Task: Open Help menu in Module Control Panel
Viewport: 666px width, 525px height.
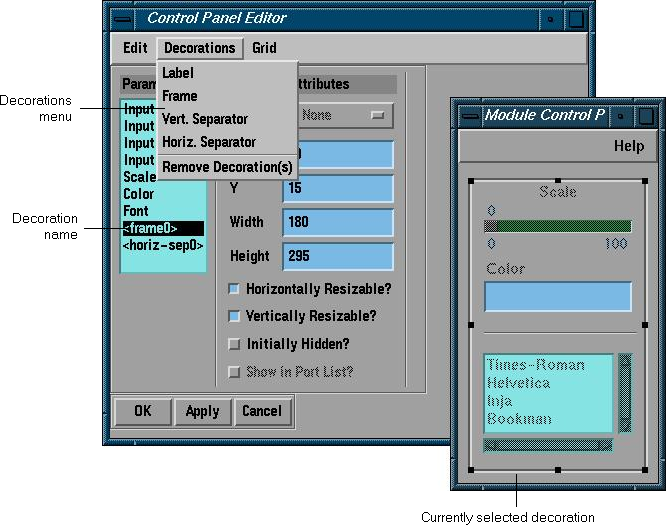Action: (628, 146)
